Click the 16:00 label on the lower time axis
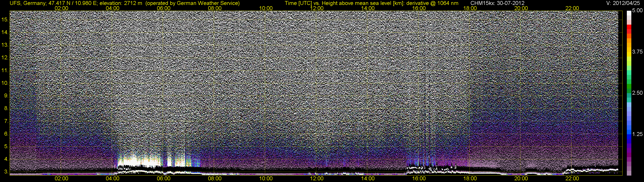The height and width of the screenshot is (182, 644). [419, 179]
